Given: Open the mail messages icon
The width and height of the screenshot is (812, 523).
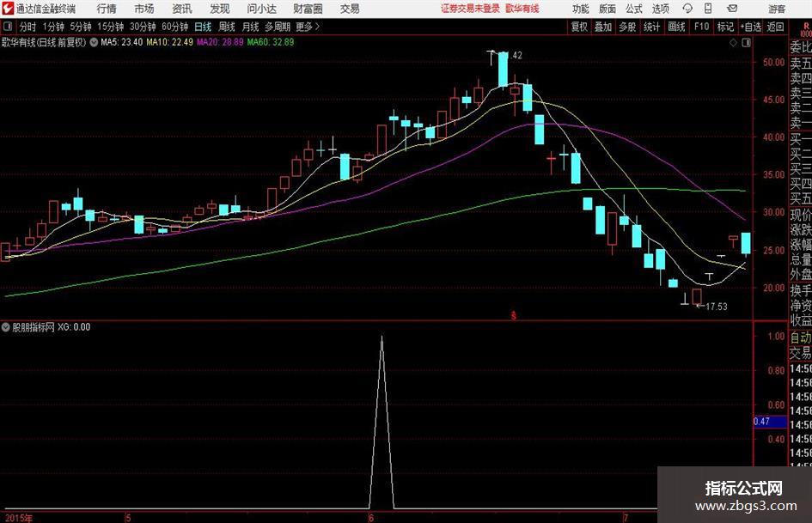Looking at the screenshot, I should coord(732,9).
